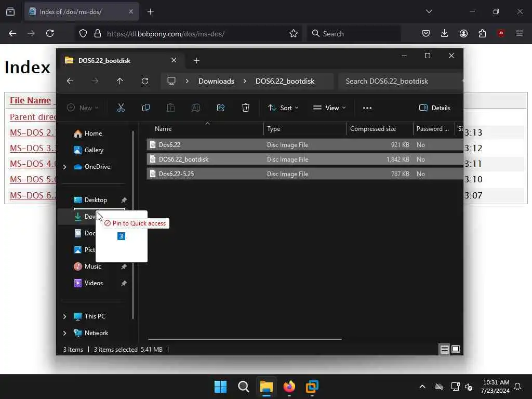Expand chevron after Downloads in address bar

[245, 81]
